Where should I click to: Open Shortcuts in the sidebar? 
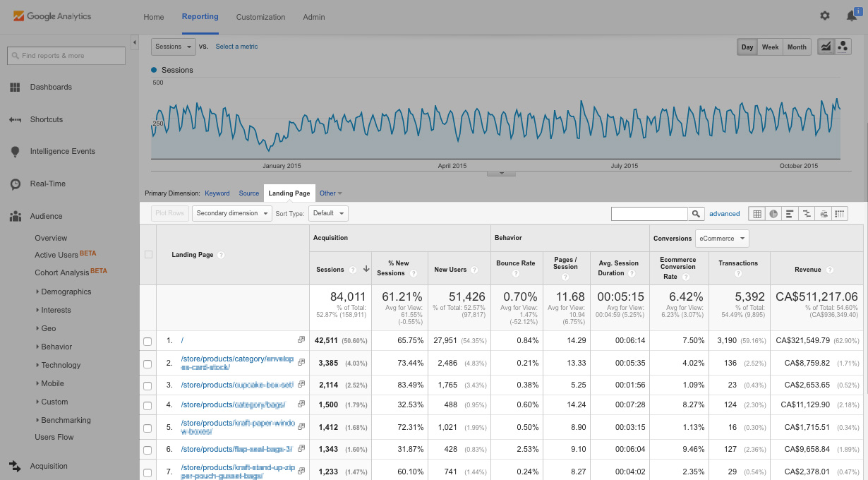[47, 119]
